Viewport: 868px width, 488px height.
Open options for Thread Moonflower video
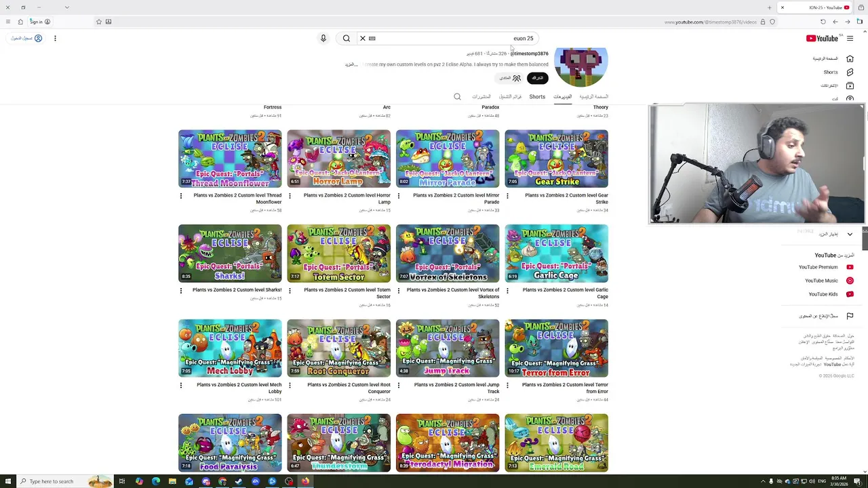click(x=181, y=196)
